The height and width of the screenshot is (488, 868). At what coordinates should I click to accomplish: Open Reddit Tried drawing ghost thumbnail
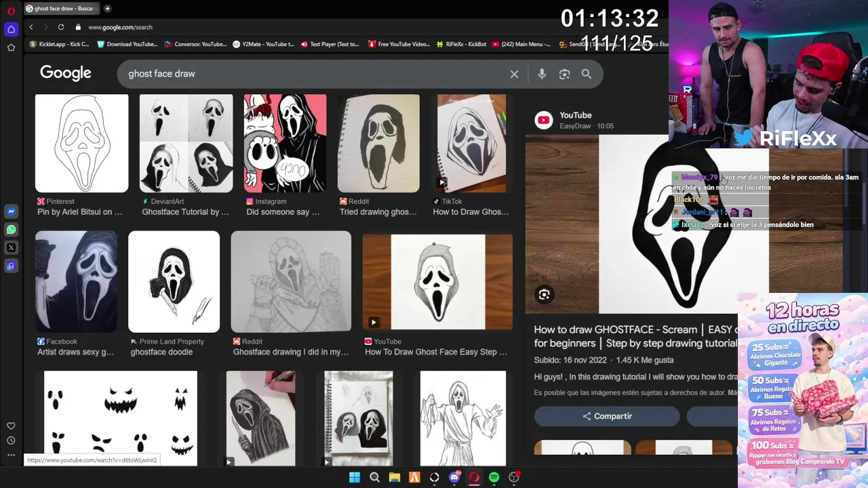(378, 143)
